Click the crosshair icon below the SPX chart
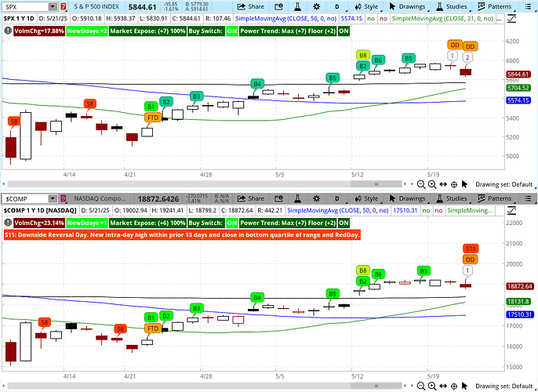The width and height of the screenshot is (538, 392). tap(453, 184)
